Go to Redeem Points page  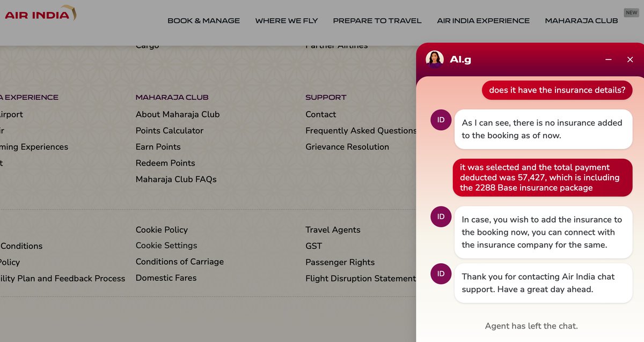click(165, 163)
